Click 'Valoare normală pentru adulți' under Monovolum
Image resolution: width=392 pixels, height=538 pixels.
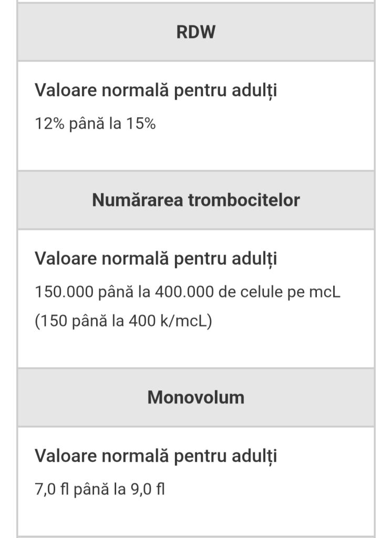pyautogui.click(x=156, y=456)
